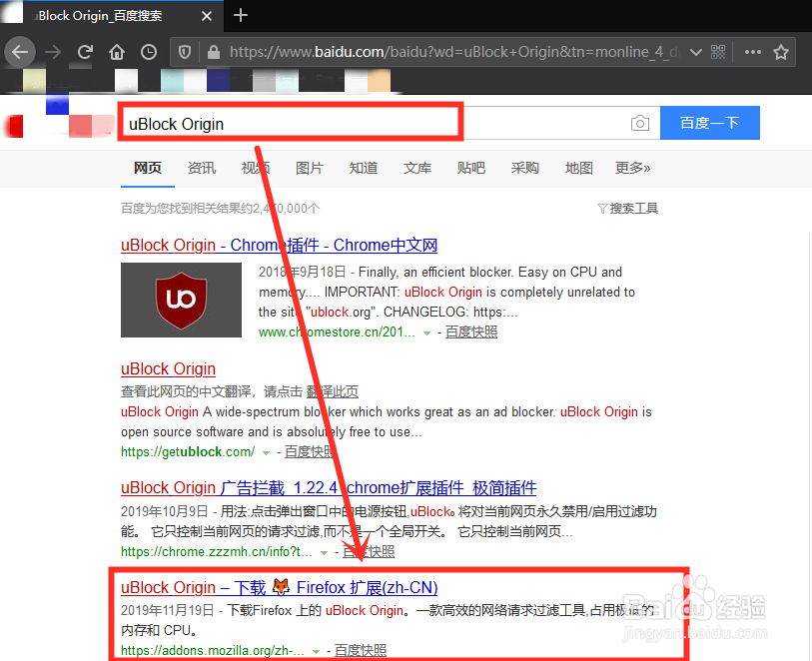Click the 翻译此页 translate link

click(333, 391)
